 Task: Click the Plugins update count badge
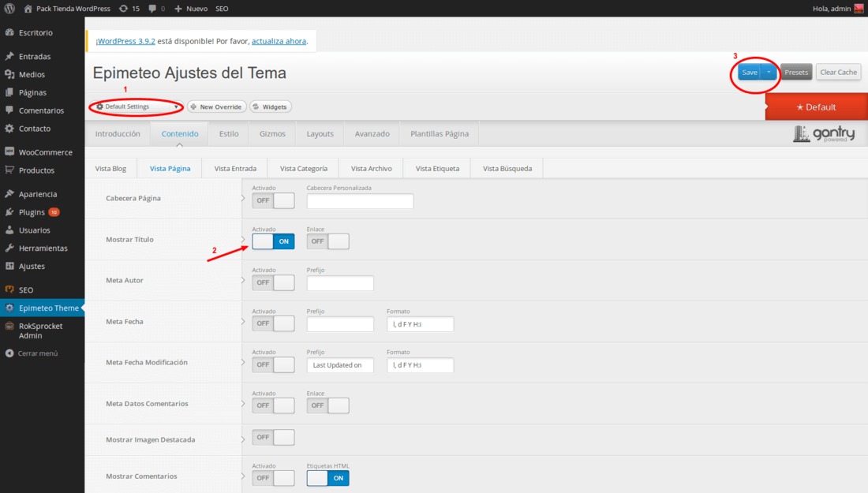tap(54, 212)
